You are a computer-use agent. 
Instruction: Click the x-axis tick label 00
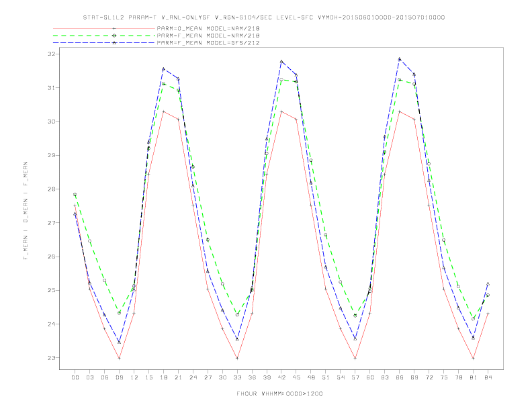75,377
